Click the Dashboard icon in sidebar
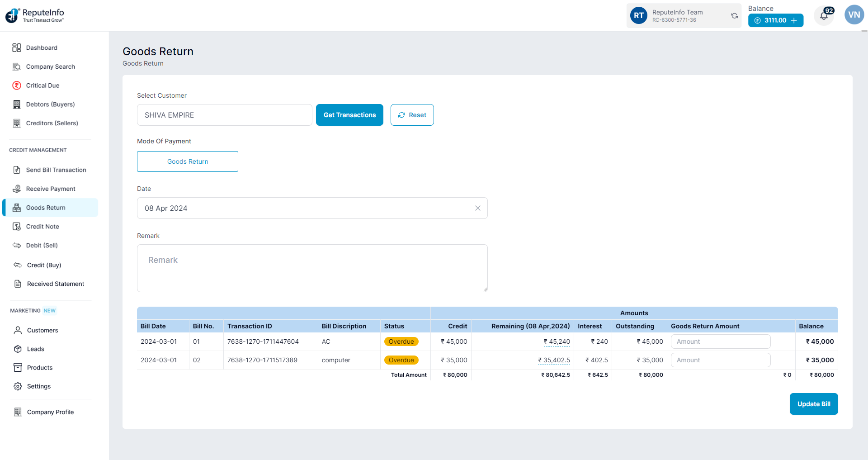Image resolution: width=868 pixels, height=460 pixels. click(x=17, y=48)
